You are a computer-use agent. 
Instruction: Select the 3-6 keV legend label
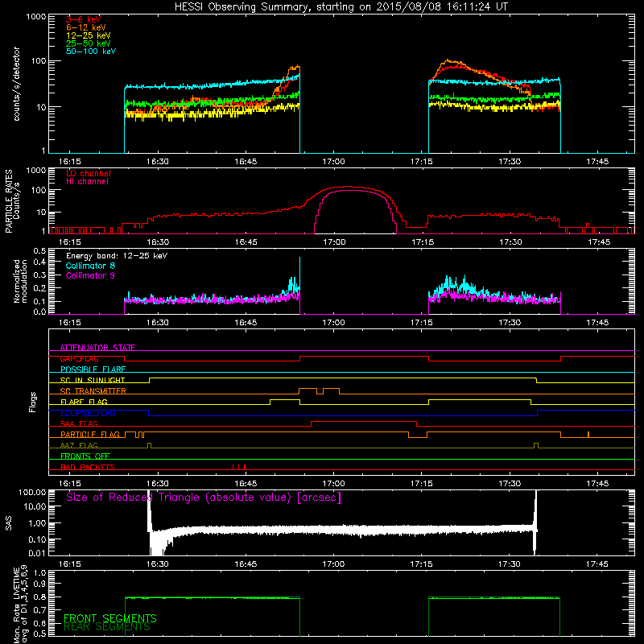[84, 19]
